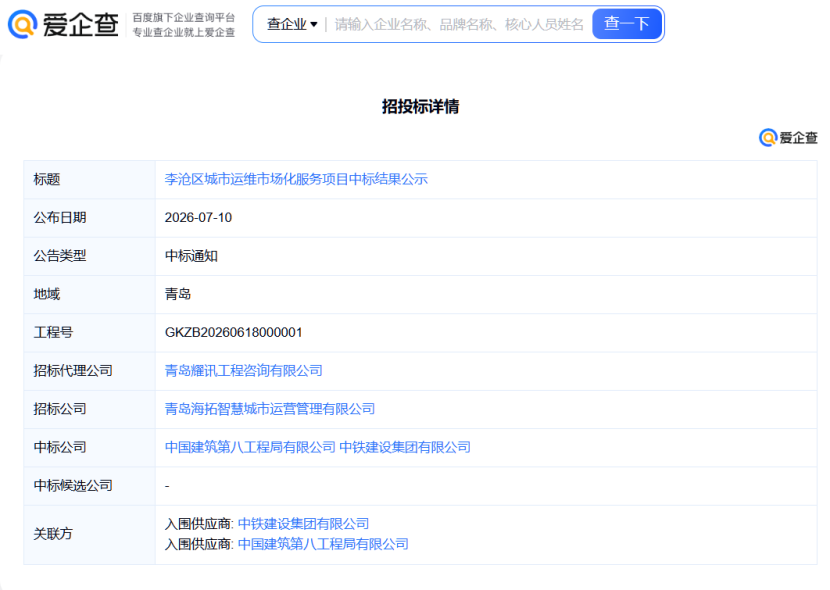Open 中国建筑第八工程局有限公司 link in 中标公司 row

250,447
